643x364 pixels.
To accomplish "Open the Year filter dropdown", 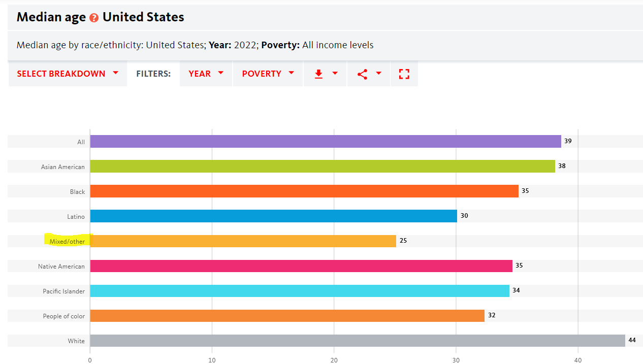I will coord(206,74).
